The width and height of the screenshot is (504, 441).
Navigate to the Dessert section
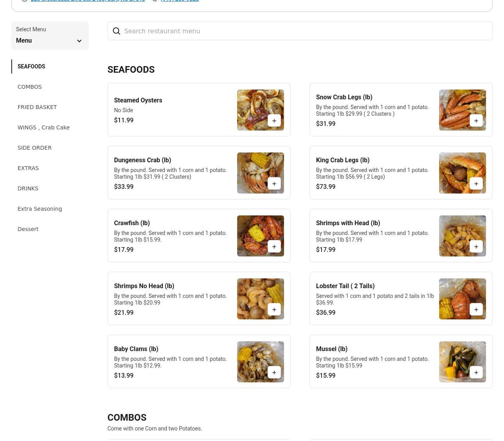point(28,229)
